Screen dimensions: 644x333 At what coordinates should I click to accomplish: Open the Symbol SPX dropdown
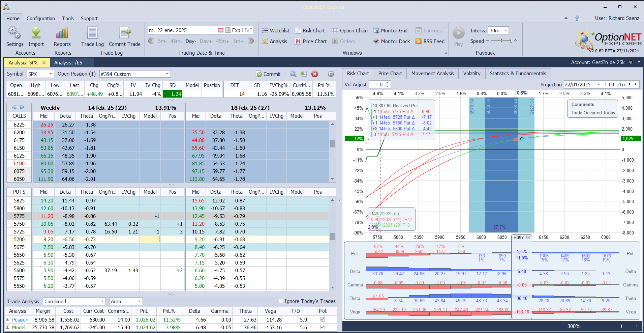click(x=51, y=74)
